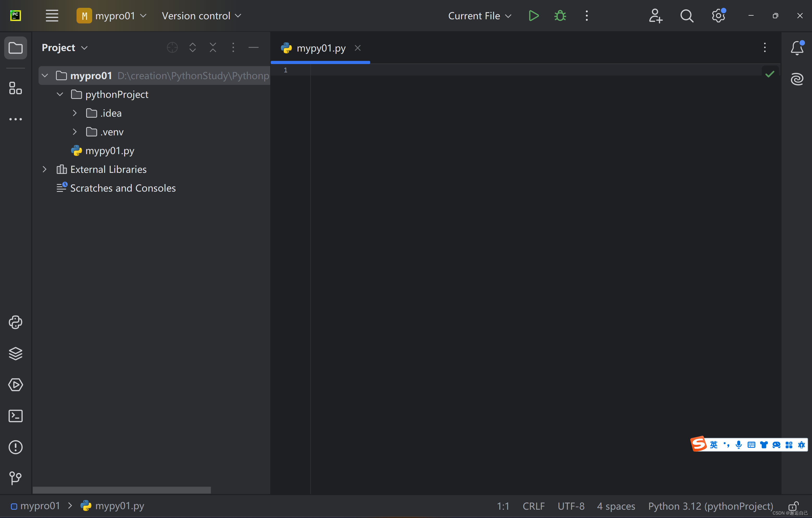Open the Current File run configuration dropdown
This screenshot has width=812, height=518.
[479, 16]
